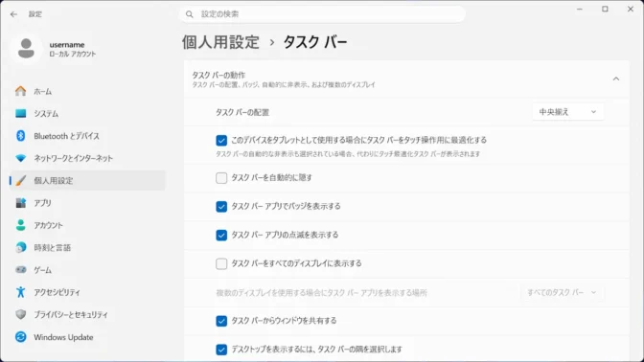Open ホーム settings page
Viewport: 644px width, 362px height.
[x=87, y=91]
